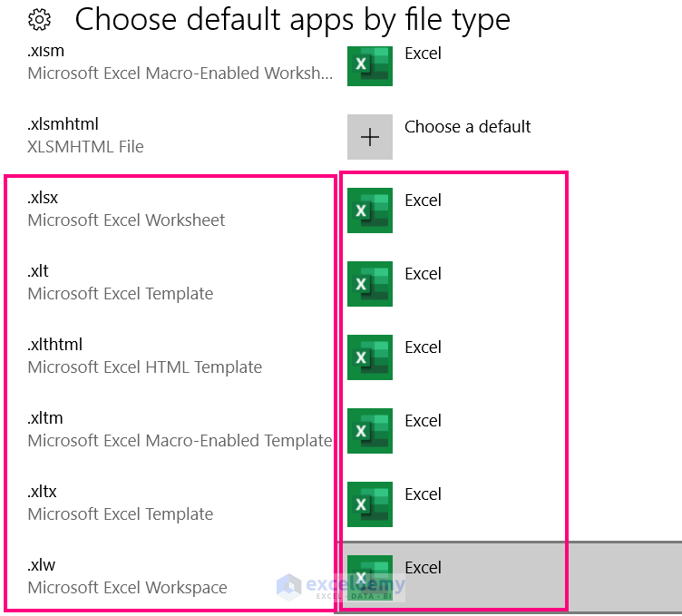Click the plus icon for .xlsmhtml
Screen dimensions: 682x616
click(x=370, y=137)
